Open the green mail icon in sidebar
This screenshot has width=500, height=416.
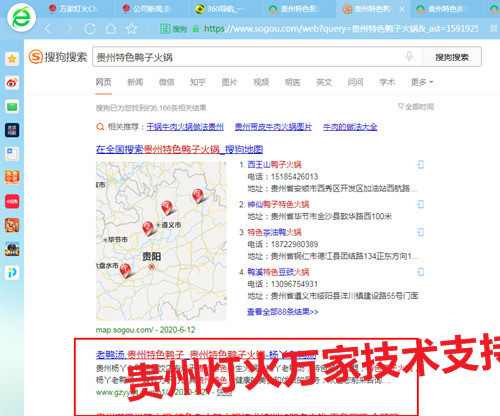[12, 107]
